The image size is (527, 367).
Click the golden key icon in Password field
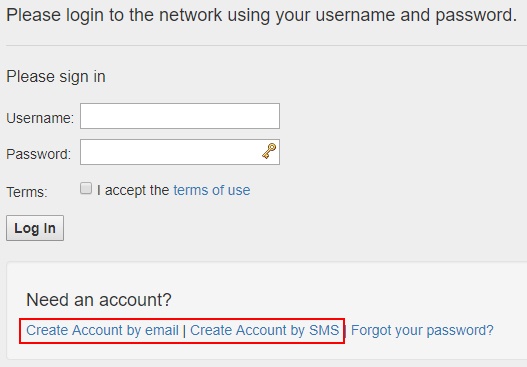269,151
